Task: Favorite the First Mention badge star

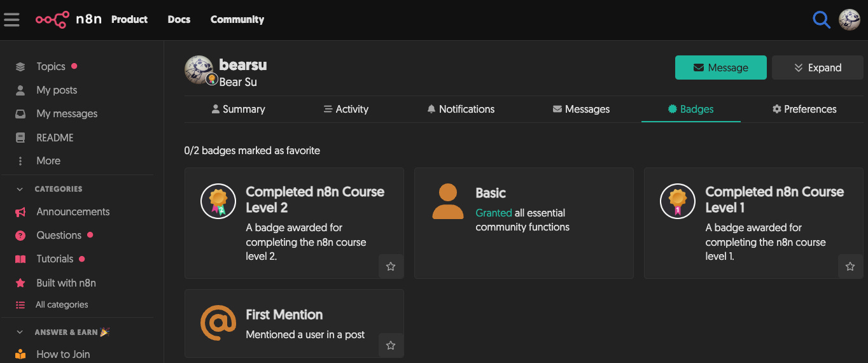Action: coord(391,345)
